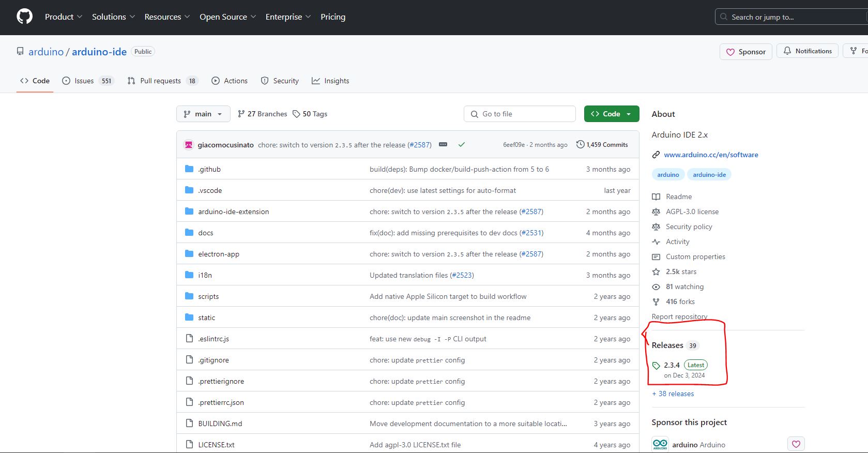The image size is (868, 453).
Task: Open the .prettierrc.json file
Action: point(221,402)
